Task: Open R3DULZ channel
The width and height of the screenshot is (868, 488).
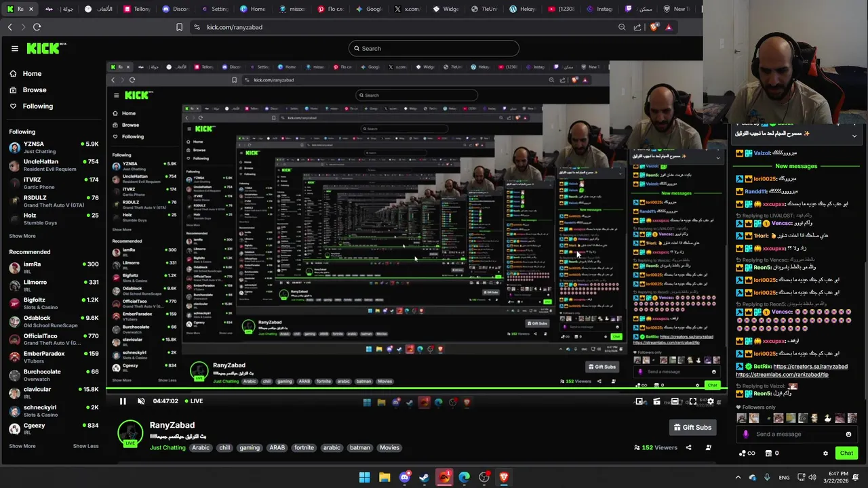Action: (x=54, y=201)
